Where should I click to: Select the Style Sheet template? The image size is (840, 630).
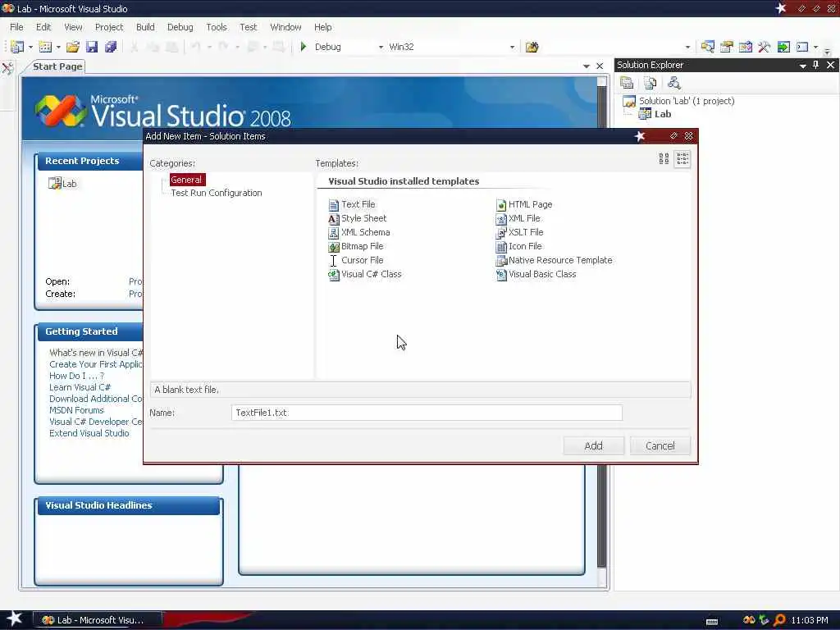click(358, 218)
